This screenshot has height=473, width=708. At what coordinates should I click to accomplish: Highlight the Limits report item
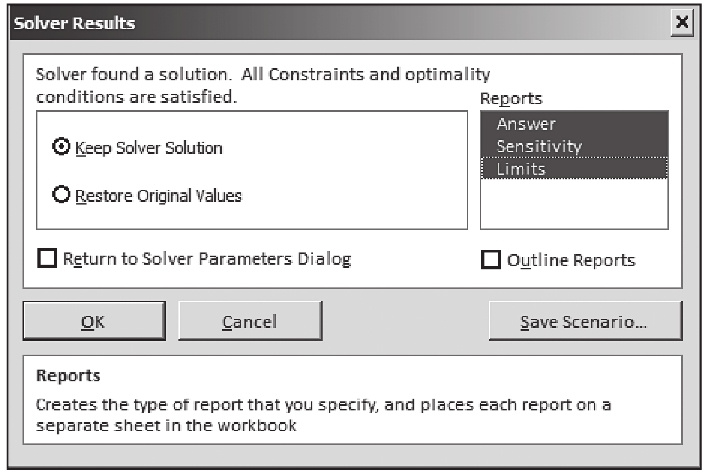pos(521,169)
